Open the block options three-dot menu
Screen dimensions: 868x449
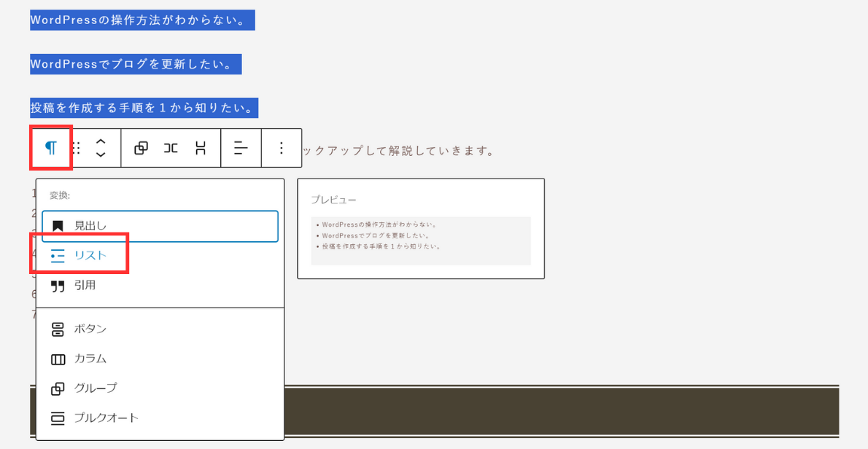pyautogui.click(x=282, y=148)
